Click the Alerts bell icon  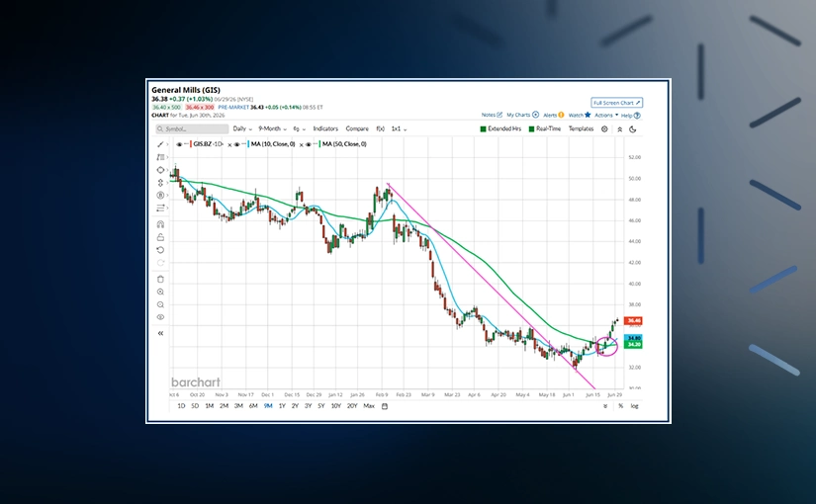[x=561, y=115]
